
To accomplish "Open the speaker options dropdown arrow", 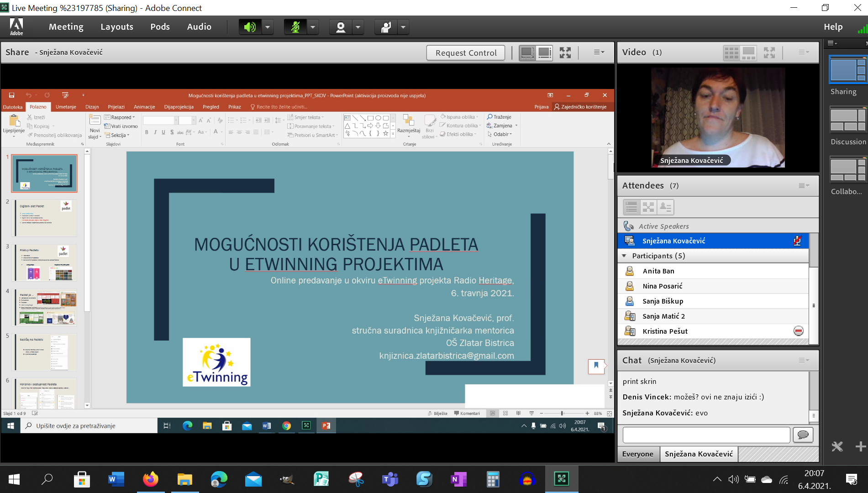I will (268, 27).
